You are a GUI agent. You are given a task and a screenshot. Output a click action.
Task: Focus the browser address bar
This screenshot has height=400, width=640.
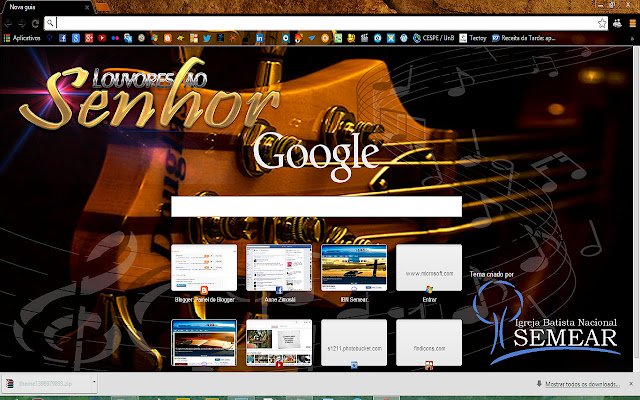tap(324, 23)
